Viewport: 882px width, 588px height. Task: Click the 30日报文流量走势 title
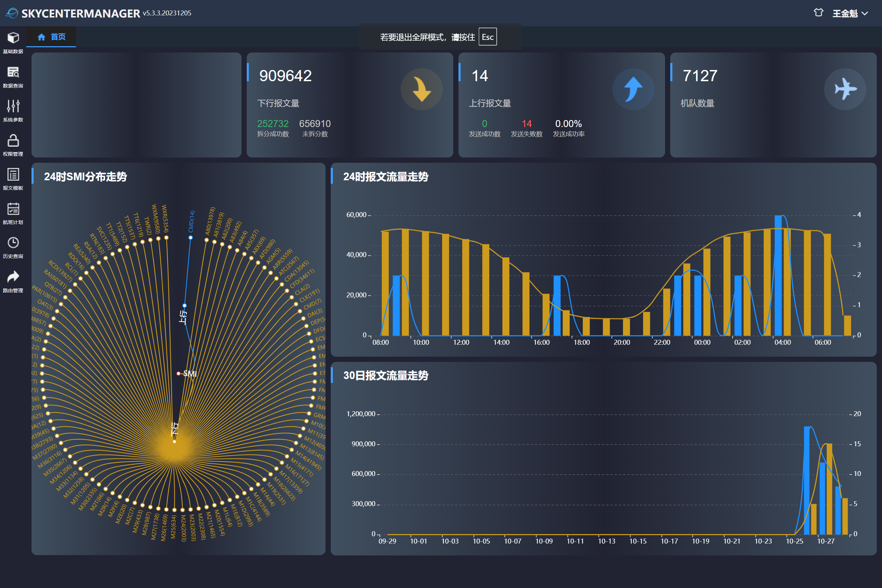[386, 375]
